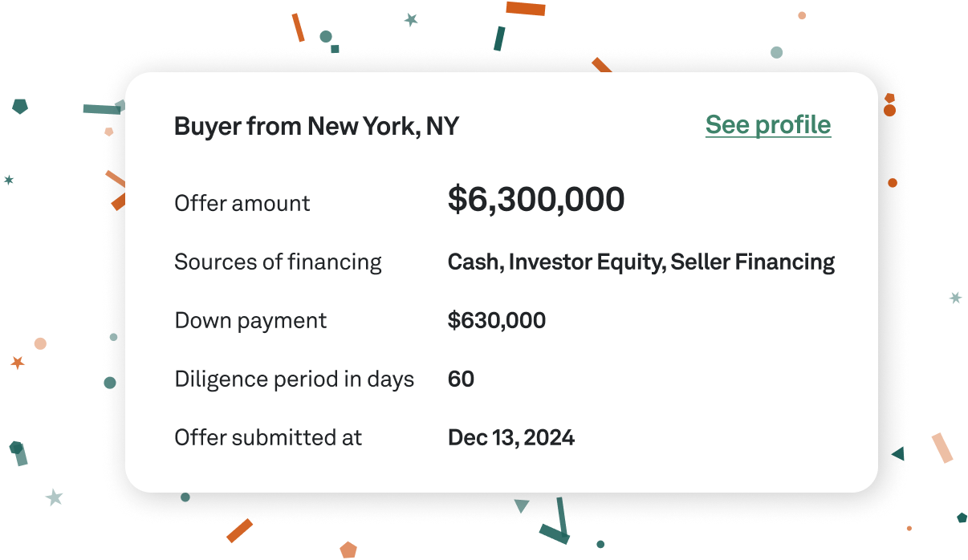968x560 pixels.
Task: Click the orange rectangle confetti at top center
Action: pyautogui.click(x=525, y=8)
